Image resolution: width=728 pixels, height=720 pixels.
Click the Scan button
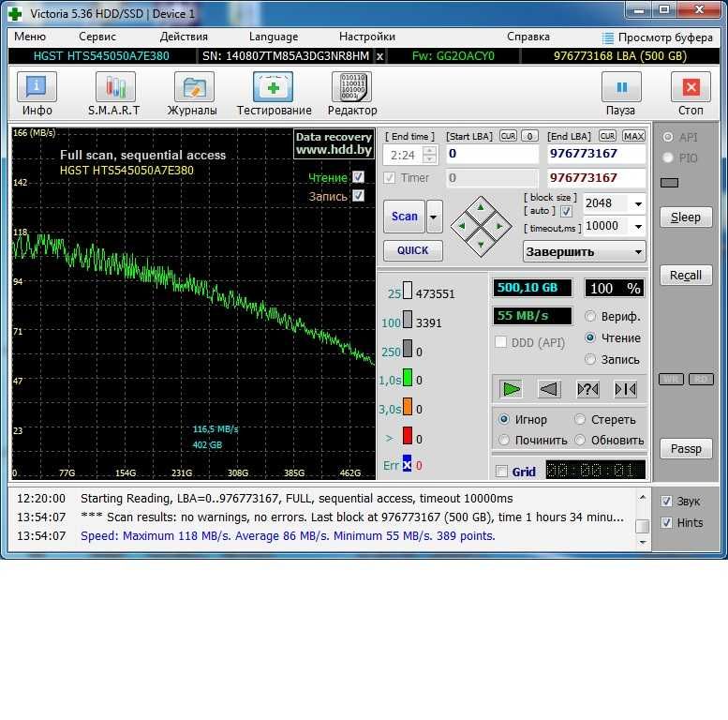(x=405, y=217)
